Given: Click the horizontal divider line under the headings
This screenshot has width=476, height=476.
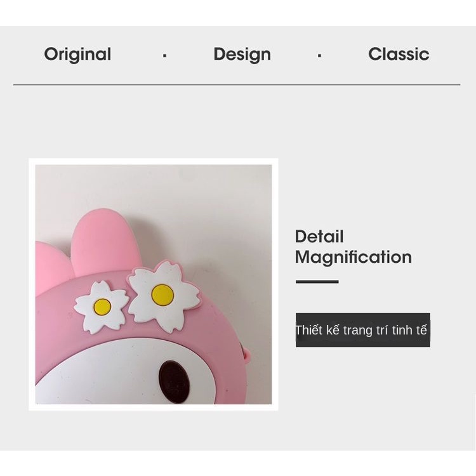Looking at the screenshot, I should (237, 84).
